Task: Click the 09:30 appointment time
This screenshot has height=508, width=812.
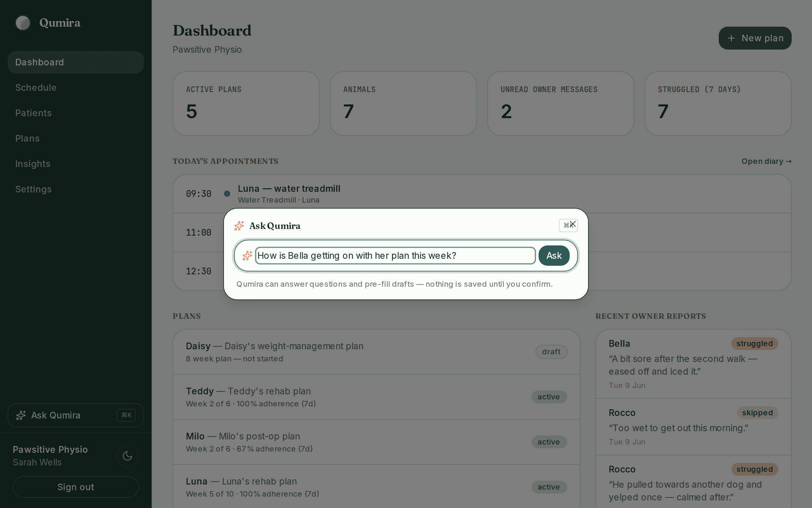Action: 199,194
